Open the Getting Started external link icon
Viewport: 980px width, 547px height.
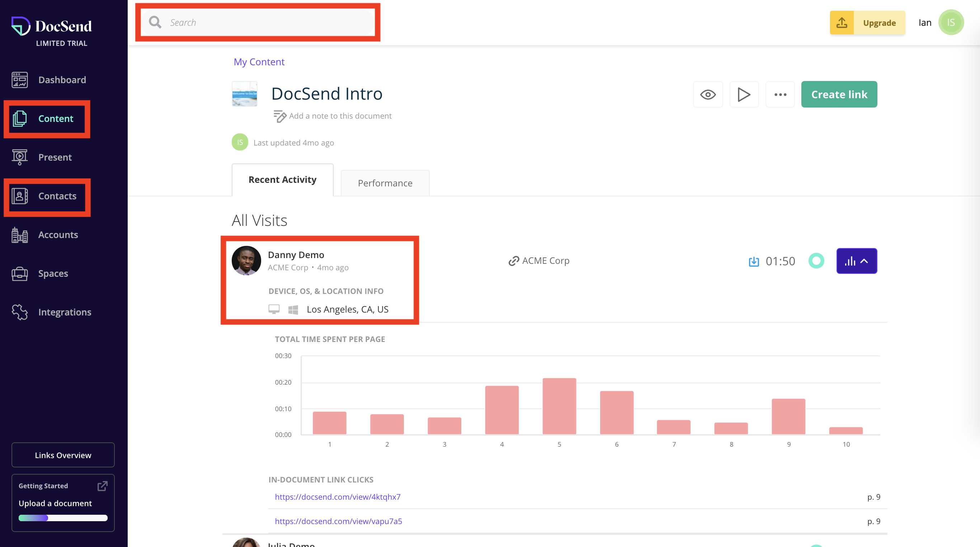(x=102, y=486)
